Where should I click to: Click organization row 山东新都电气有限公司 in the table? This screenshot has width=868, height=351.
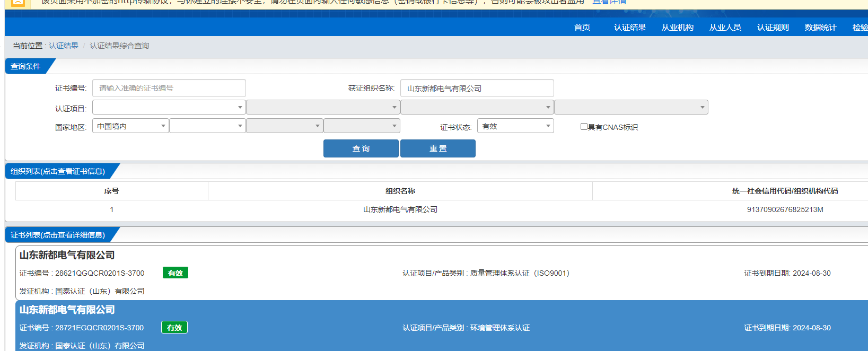pyautogui.click(x=400, y=209)
